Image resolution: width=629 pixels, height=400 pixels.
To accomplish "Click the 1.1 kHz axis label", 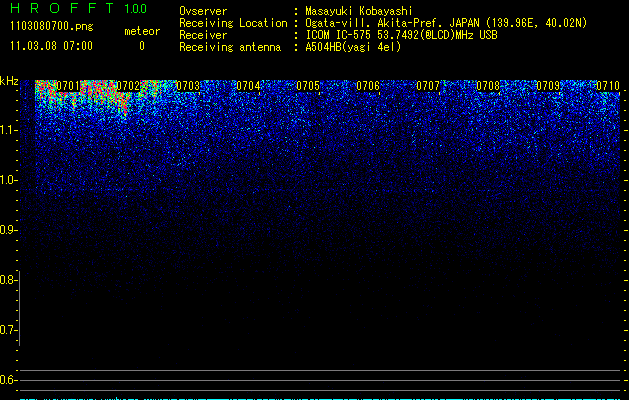I will pos(8,130).
